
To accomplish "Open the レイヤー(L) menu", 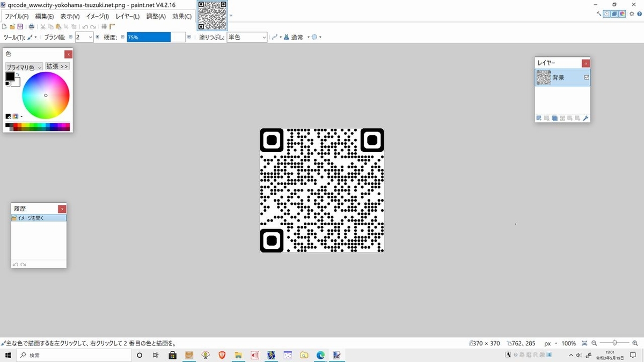I will point(128,16).
